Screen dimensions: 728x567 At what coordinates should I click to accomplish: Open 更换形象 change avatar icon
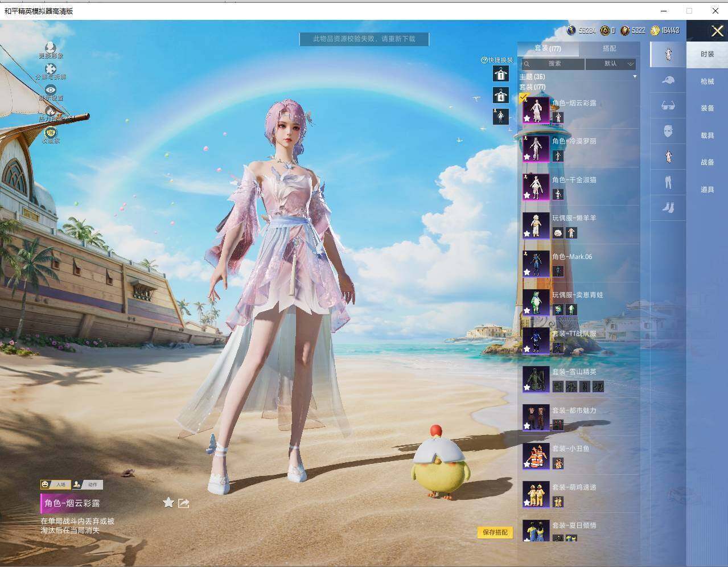coord(51,47)
